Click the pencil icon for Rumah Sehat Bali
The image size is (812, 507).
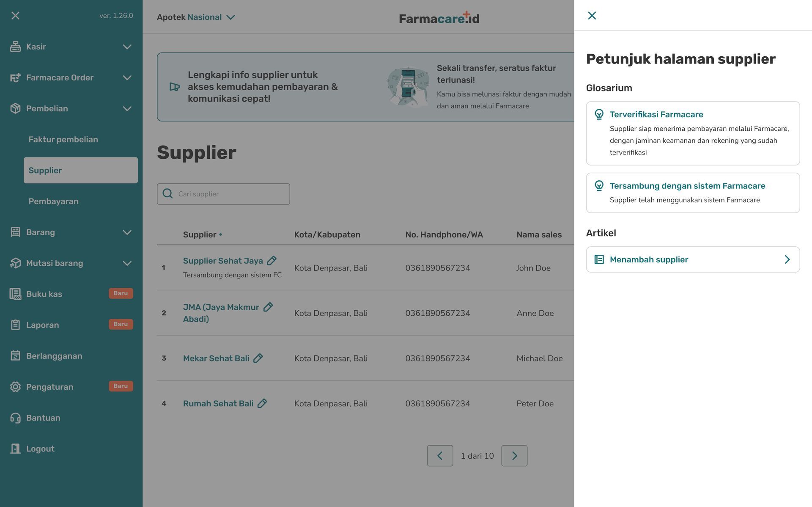point(262,403)
